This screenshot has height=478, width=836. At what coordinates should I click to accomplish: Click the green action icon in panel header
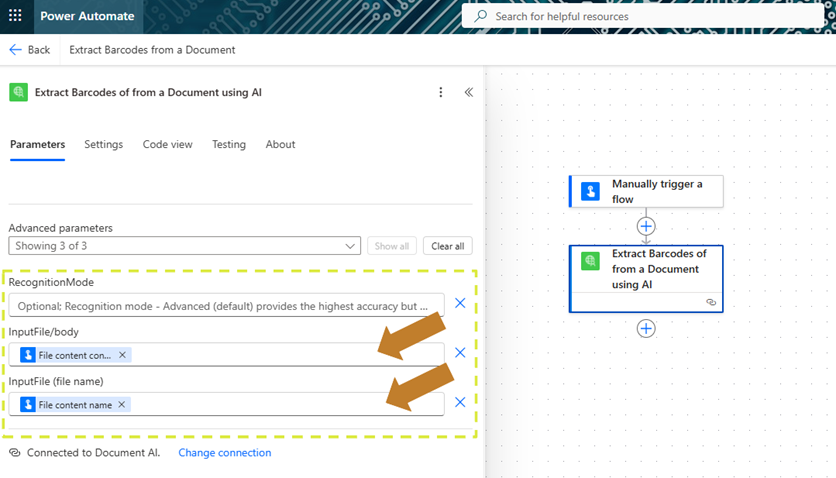[x=19, y=92]
